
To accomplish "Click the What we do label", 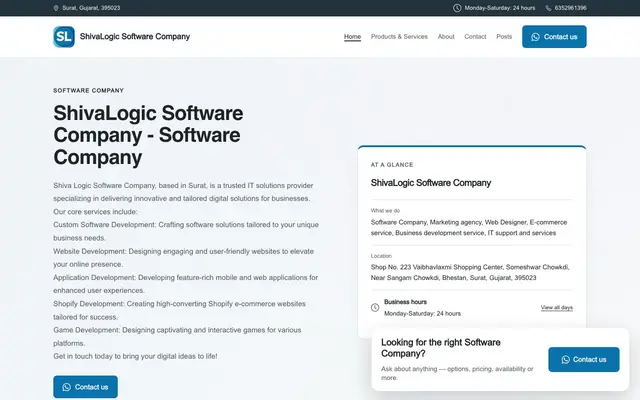I will tap(385, 211).
